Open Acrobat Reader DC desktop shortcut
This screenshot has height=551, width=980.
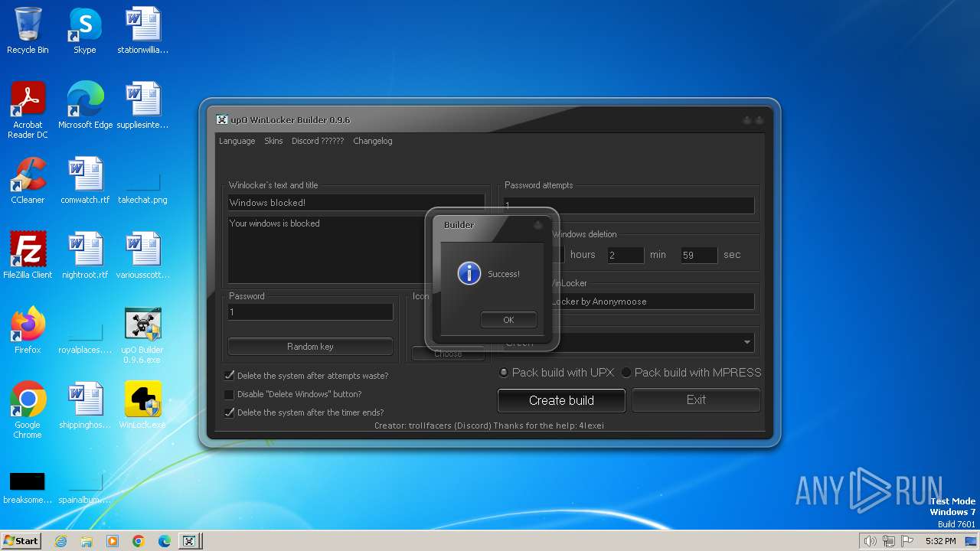28,111
